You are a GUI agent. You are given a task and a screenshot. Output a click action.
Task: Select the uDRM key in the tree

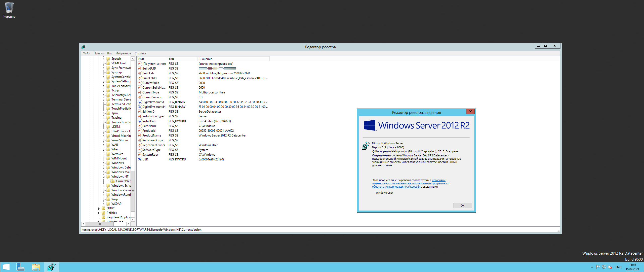point(115,127)
